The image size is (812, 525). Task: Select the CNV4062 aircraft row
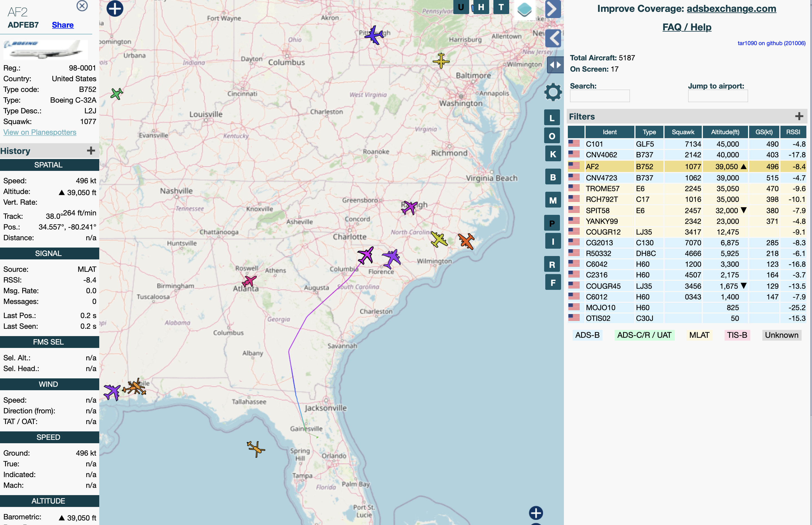(687, 155)
